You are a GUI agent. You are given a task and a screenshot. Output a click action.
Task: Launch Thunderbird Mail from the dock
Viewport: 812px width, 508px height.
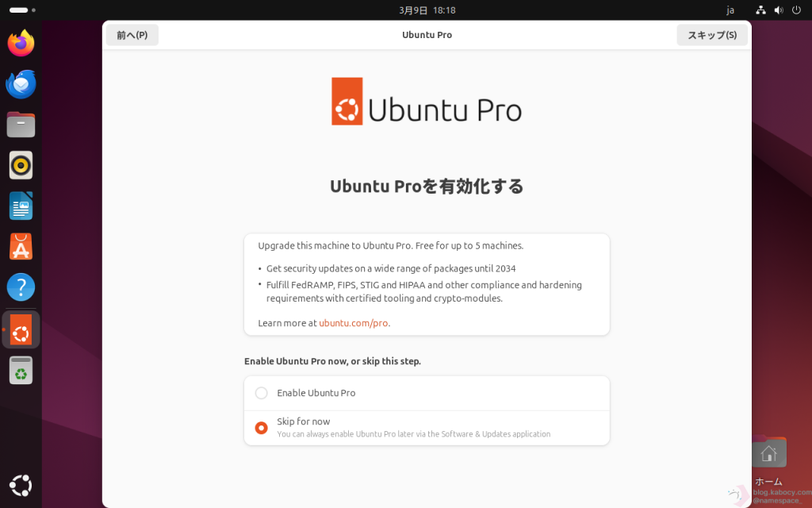point(21,83)
